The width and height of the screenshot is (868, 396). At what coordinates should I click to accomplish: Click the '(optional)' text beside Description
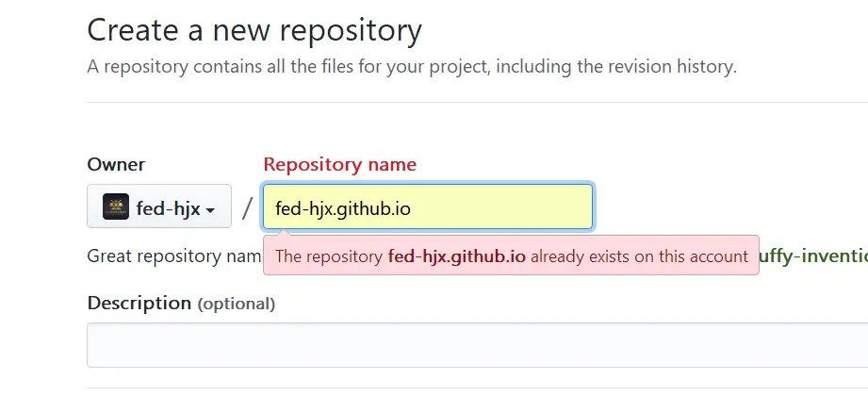click(x=236, y=304)
